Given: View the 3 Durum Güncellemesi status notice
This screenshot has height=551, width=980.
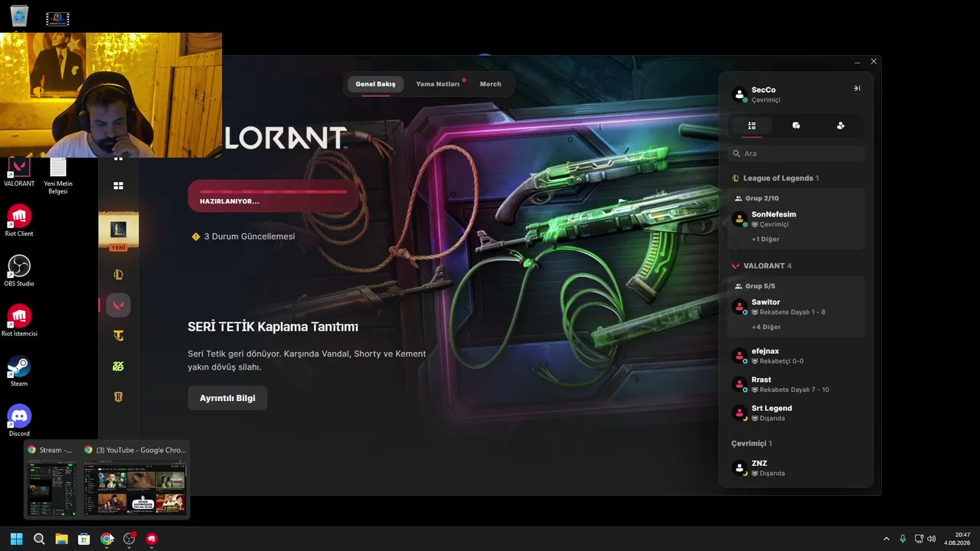Looking at the screenshot, I should click(x=243, y=236).
